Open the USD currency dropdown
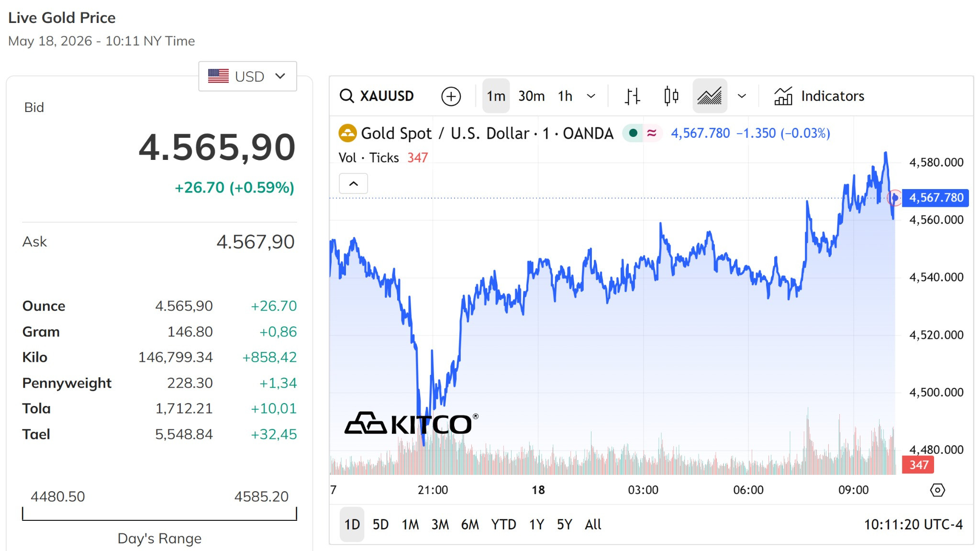980x551 pixels. pos(247,76)
